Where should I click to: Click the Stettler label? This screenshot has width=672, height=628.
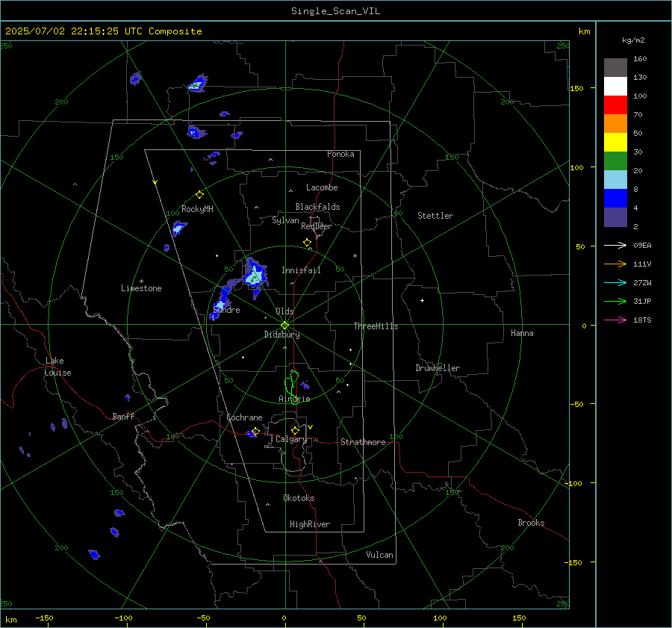435,216
